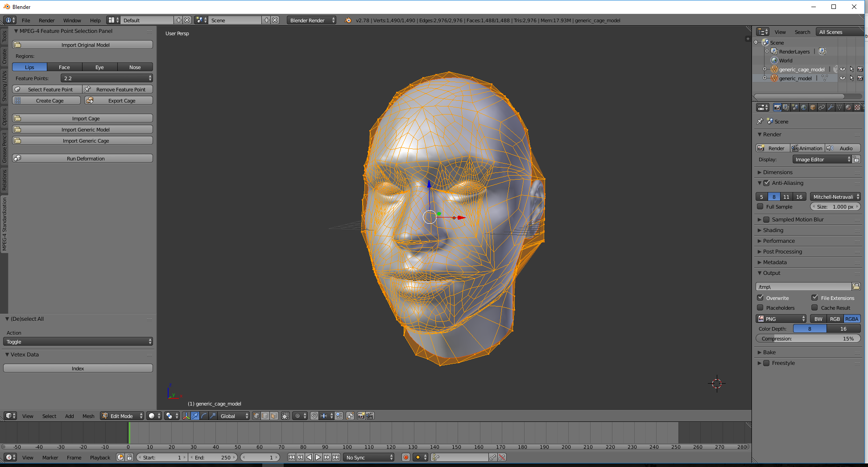This screenshot has width=868, height=467.
Task: Toggle the 3D manipulator axes widget icon
Action: [186, 416]
